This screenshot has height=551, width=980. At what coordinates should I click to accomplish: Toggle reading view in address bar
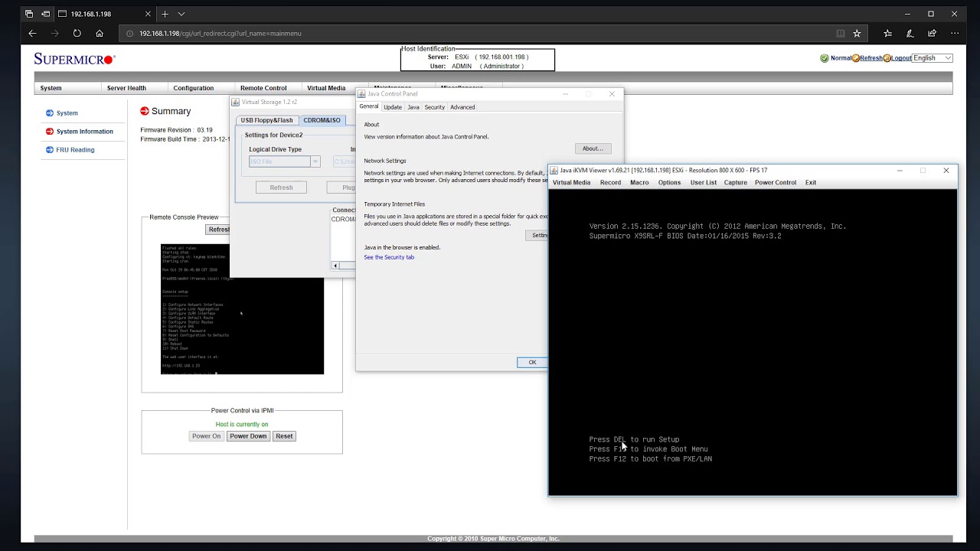coord(840,34)
